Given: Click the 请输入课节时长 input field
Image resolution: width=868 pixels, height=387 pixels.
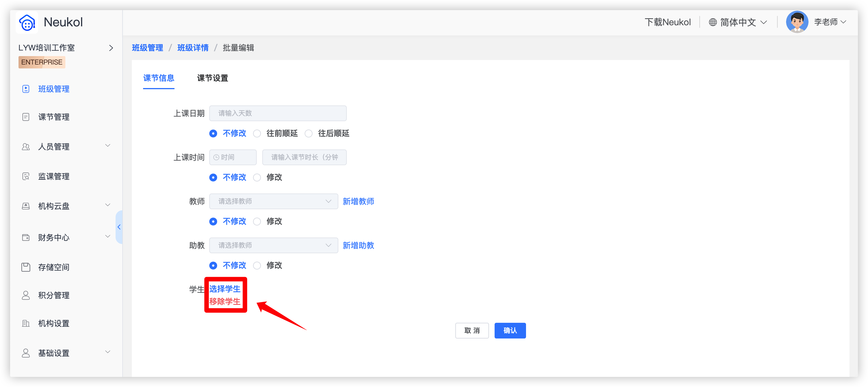Looking at the screenshot, I should [x=304, y=157].
